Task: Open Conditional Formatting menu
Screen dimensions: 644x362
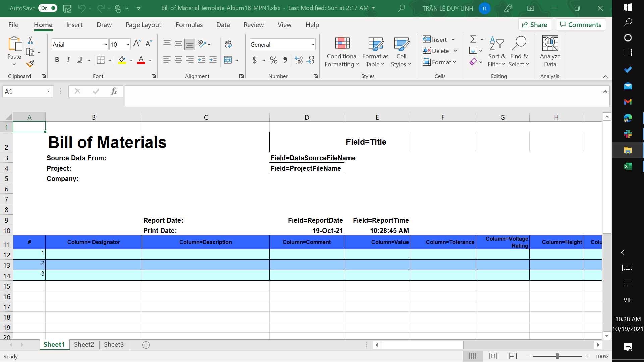Action: pyautogui.click(x=342, y=52)
